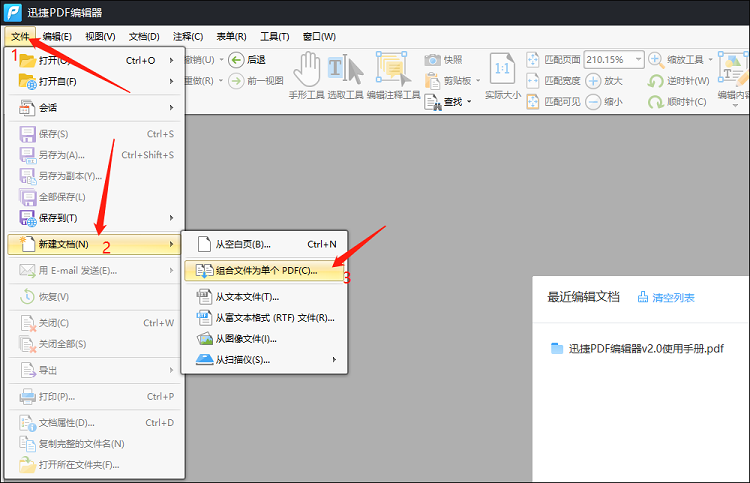Expand the Clipboard dropdown arrow
750x483 pixels.
(x=478, y=81)
